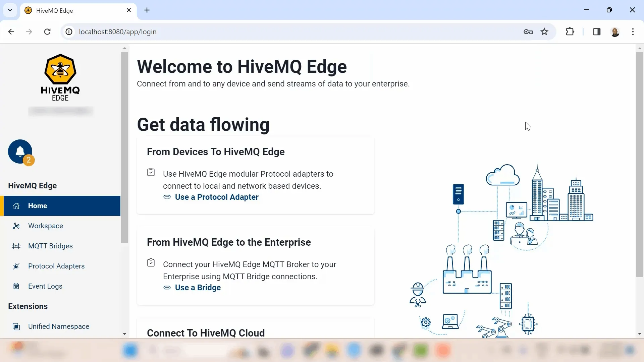Click the main page vertical scrollbar thumb
644x362 pixels.
(640, 164)
